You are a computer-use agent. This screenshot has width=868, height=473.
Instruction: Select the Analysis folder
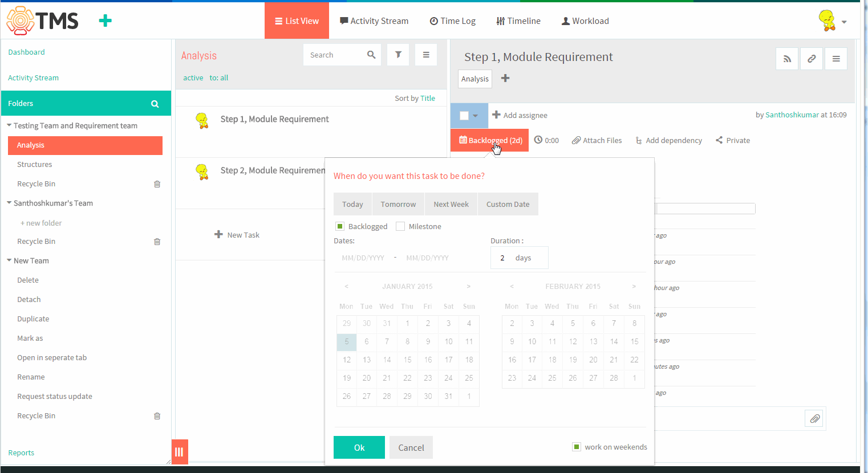pos(85,145)
